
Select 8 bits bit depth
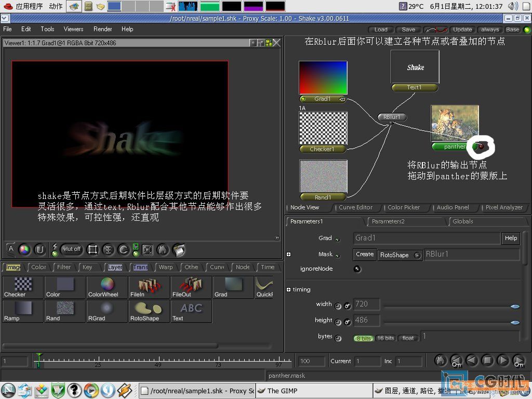tap(364, 338)
